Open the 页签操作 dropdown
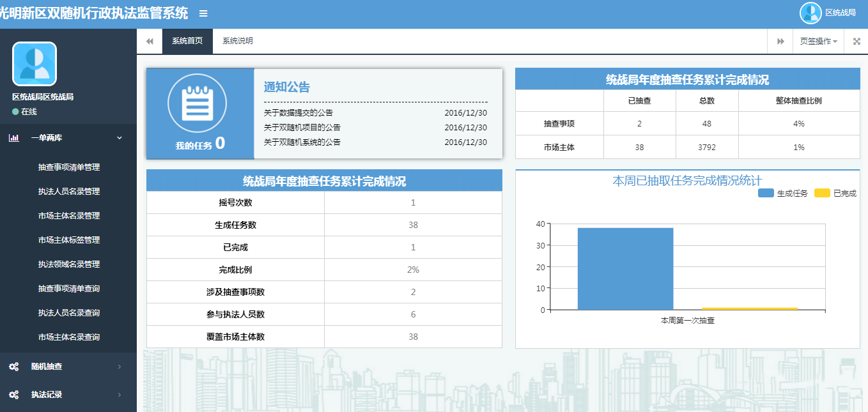The image size is (868, 412). pos(818,41)
